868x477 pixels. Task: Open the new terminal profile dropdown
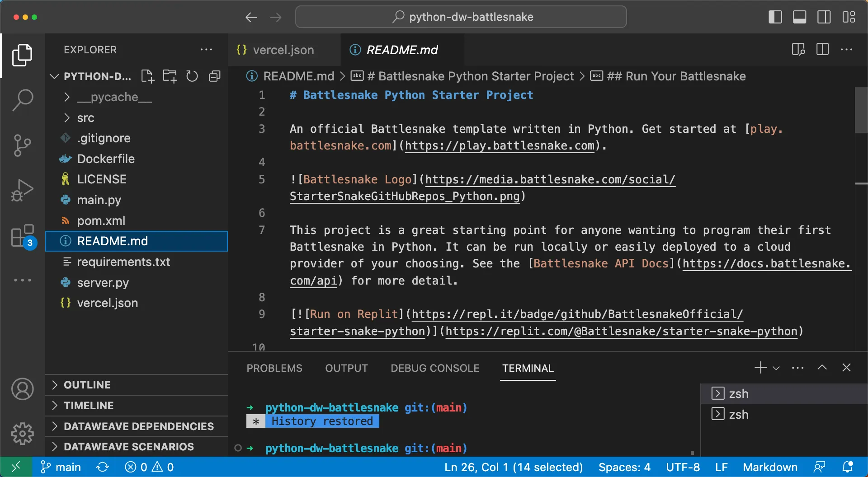[x=776, y=368]
